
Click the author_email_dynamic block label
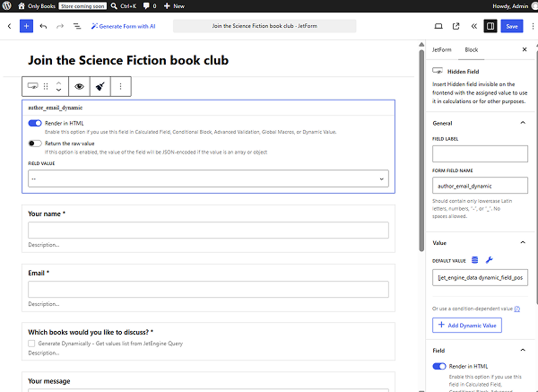point(56,108)
